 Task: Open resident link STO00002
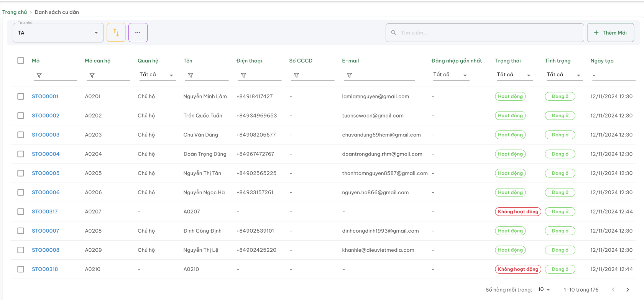click(x=46, y=116)
